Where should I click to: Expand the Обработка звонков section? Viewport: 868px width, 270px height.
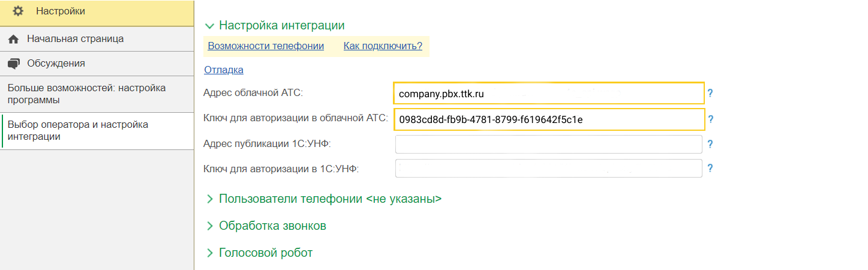click(x=209, y=226)
